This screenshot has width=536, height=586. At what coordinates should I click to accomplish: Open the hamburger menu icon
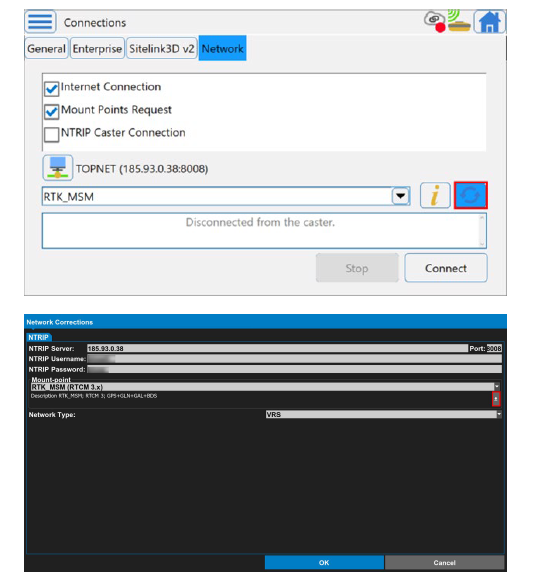point(40,22)
